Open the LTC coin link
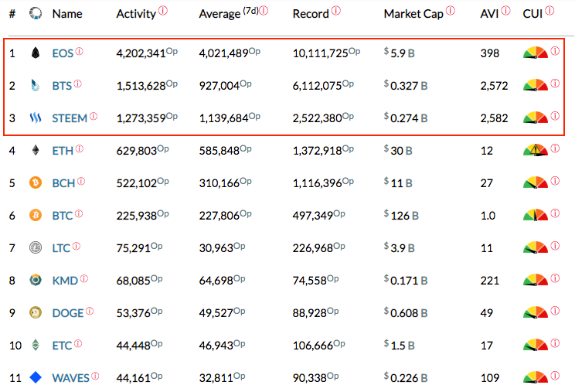 coord(61,248)
